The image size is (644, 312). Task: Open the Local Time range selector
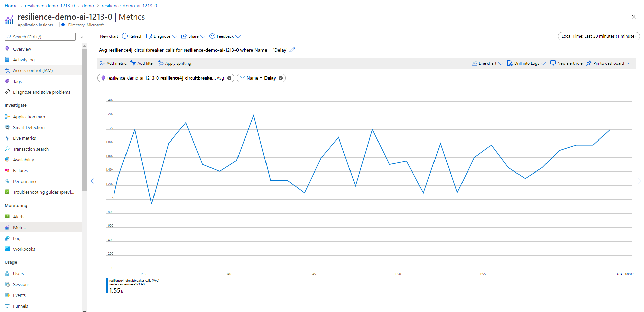(598, 36)
